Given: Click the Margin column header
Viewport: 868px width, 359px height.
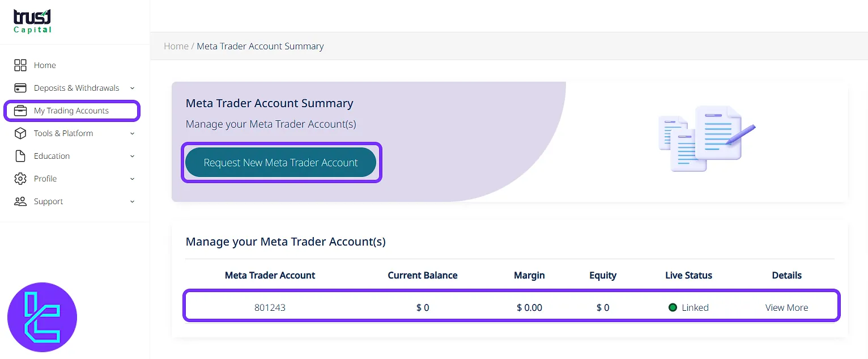Looking at the screenshot, I should [x=529, y=275].
